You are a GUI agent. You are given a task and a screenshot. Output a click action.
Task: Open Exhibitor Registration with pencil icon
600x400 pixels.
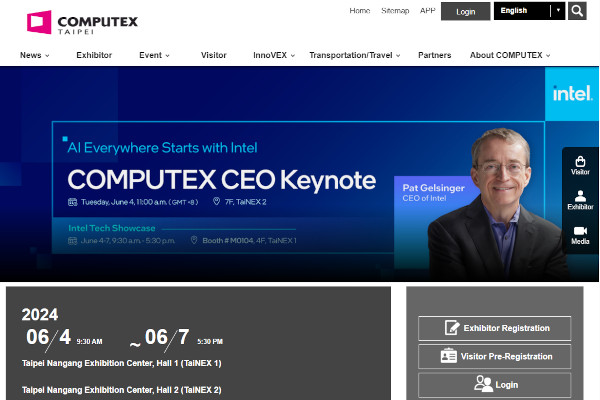point(494,328)
